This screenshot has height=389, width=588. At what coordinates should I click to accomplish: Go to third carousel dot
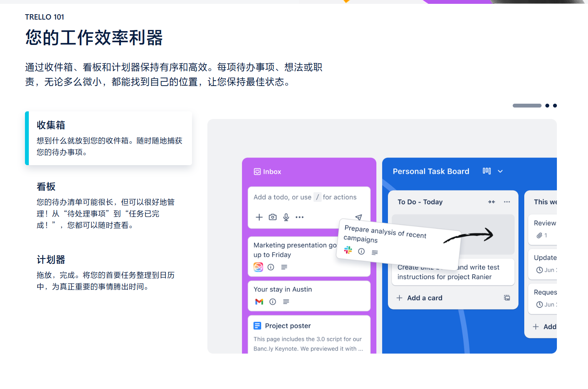555,106
